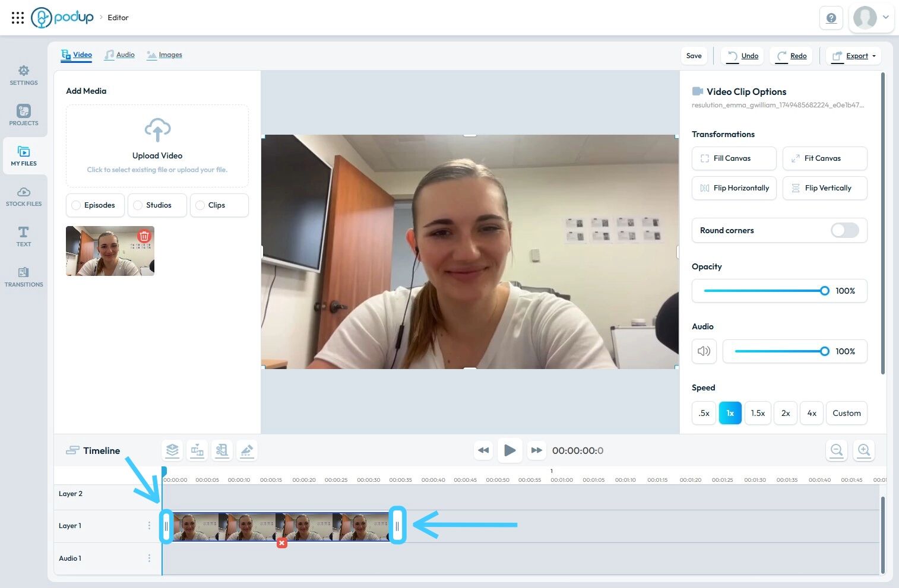
Task: Choose Custom speed
Action: [x=847, y=413]
